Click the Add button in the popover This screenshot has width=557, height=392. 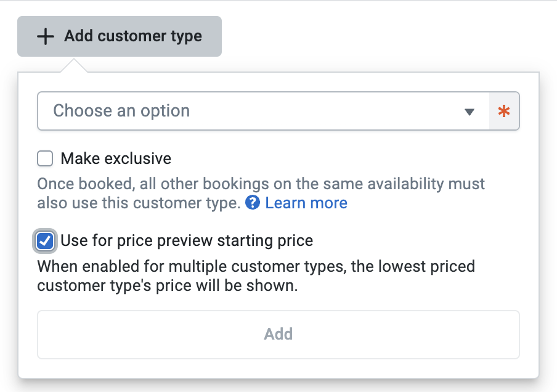(278, 334)
